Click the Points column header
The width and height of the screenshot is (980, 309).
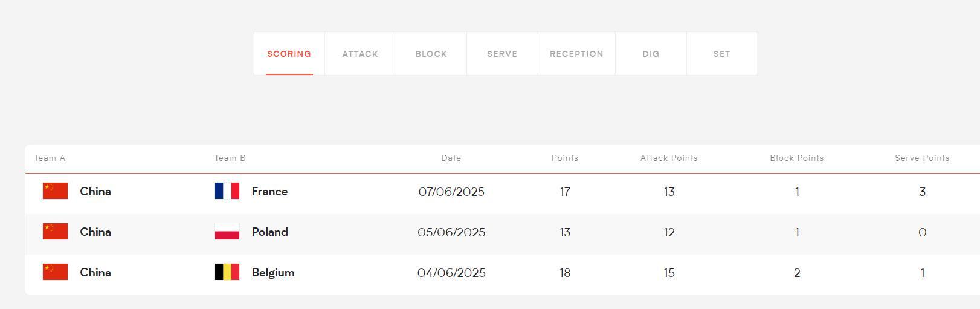pyautogui.click(x=565, y=158)
